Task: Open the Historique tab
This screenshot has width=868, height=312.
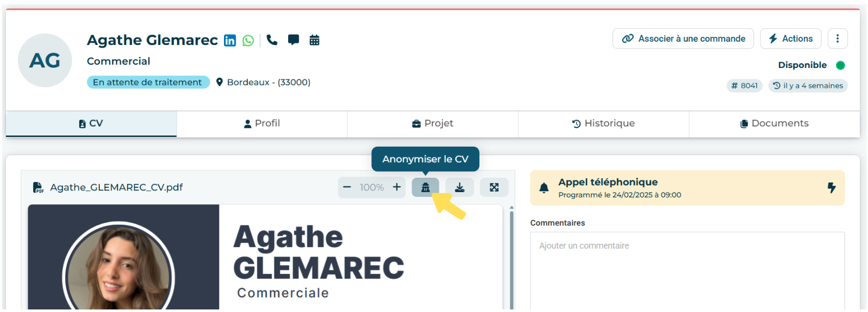Action: pos(603,124)
